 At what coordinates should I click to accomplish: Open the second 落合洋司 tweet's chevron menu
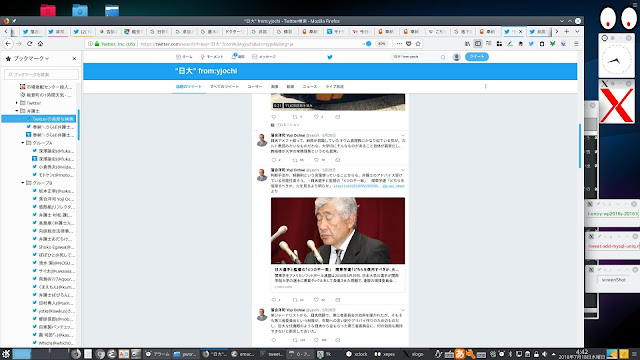(x=403, y=170)
